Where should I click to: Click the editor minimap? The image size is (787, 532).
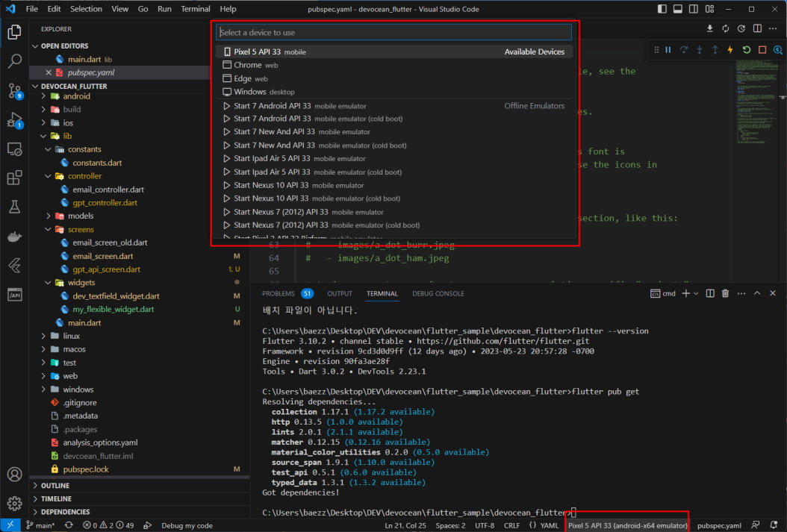tap(756, 103)
